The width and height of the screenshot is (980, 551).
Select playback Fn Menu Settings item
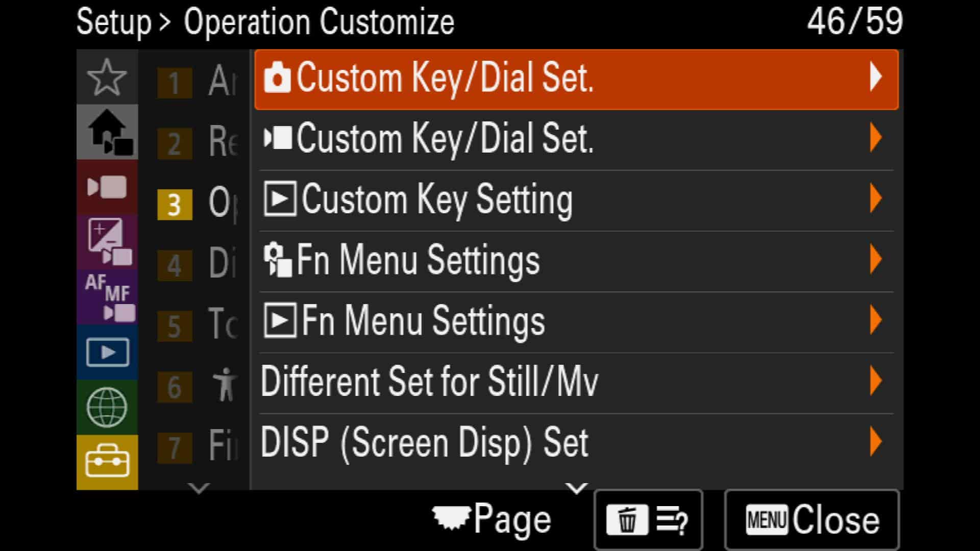tap(577, 320)
